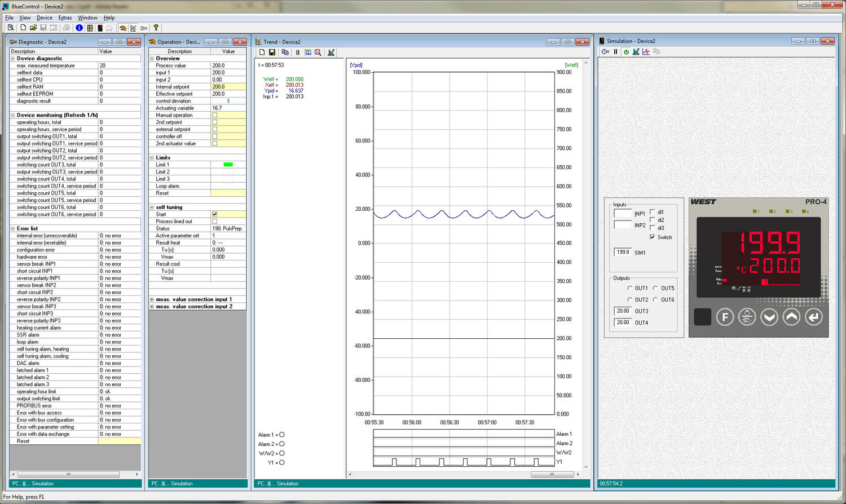
Task: Toggle the Manual operation checkbox
Action: point(214,115)
